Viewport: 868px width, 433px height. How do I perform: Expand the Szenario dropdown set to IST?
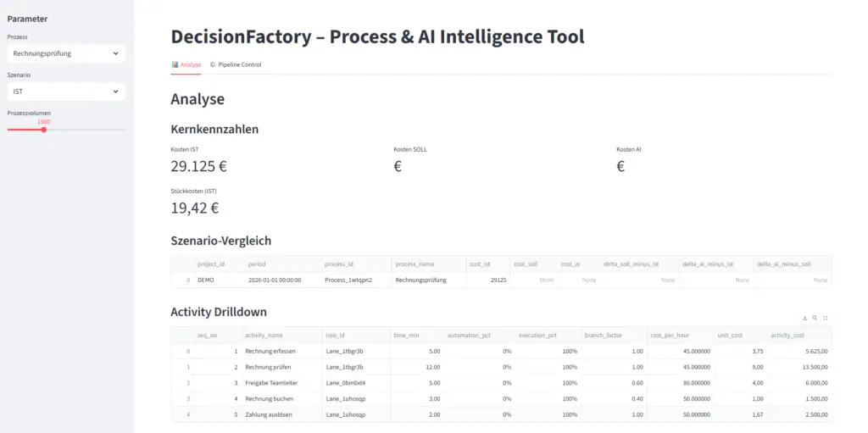click(x=66, y=92)
